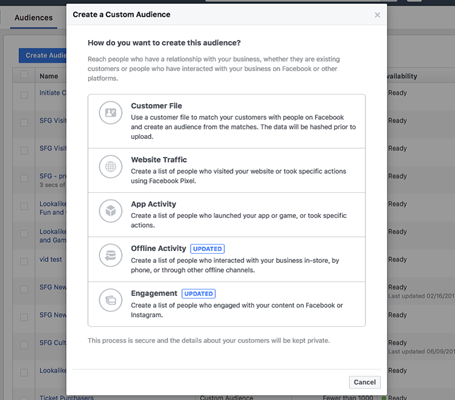This screenshot has height=400, width=455.
Task: Click the Ticket Purchasers audience name
Action: pyautogui.click(x=67, y=397)
